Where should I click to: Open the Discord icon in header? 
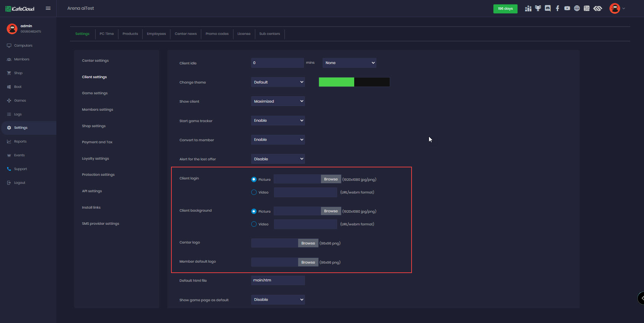click(x=548, y=8)
